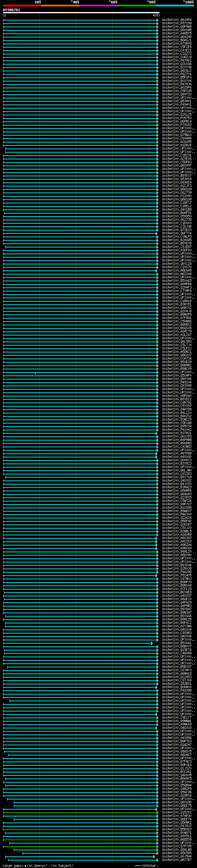Open hit UniRef100_P49398
The width and height of the screenshot is (197, 868).
pos(177,691)
